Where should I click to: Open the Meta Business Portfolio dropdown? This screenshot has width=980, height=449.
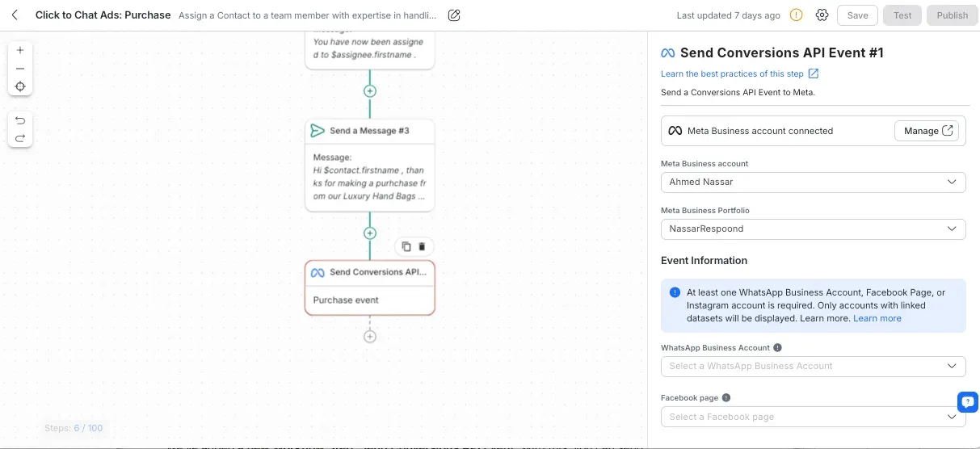[813, 229]
